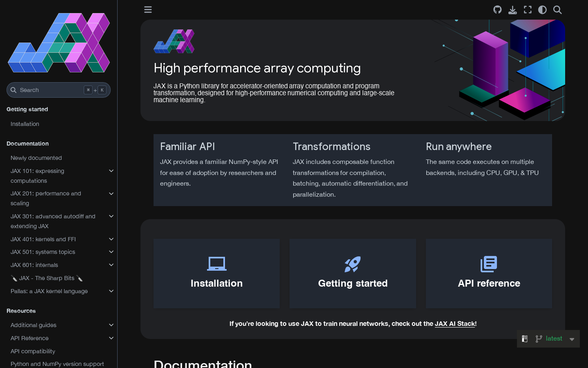
Task: Open JAX 501: systems topics link
Action: tap(43, 252)
